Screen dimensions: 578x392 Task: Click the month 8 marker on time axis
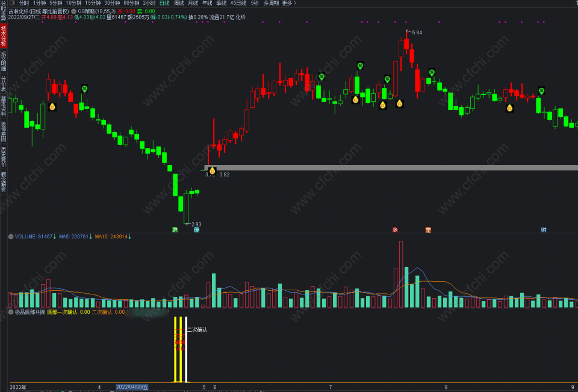click(446, 387)
